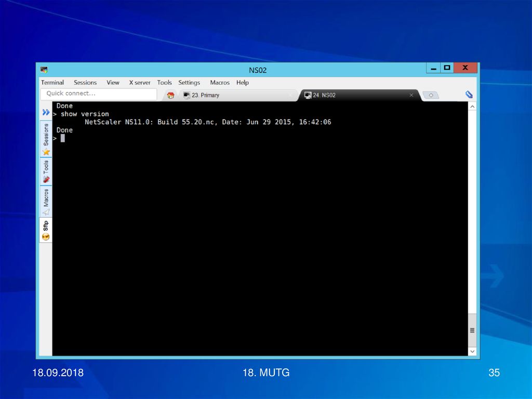Screen dimensions: 532x399
Task: Maximize the NS02 window
Action: [447, 68]
